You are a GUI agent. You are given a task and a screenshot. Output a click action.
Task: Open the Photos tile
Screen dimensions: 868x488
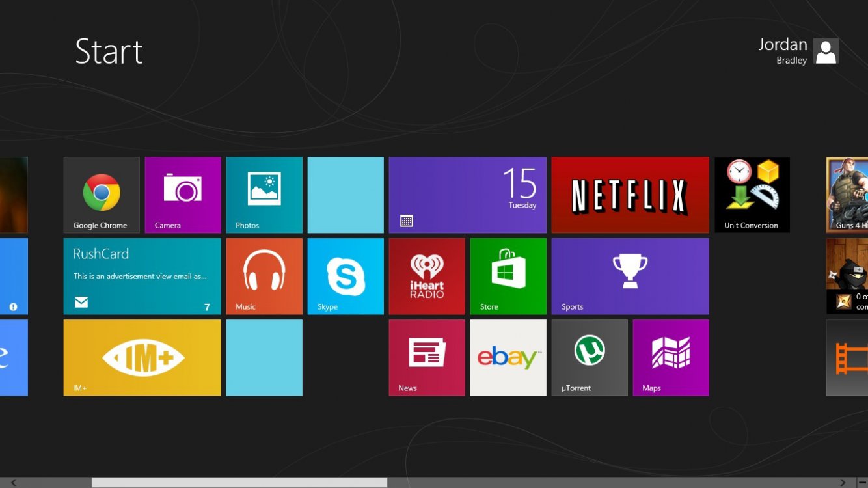point(264,195)
